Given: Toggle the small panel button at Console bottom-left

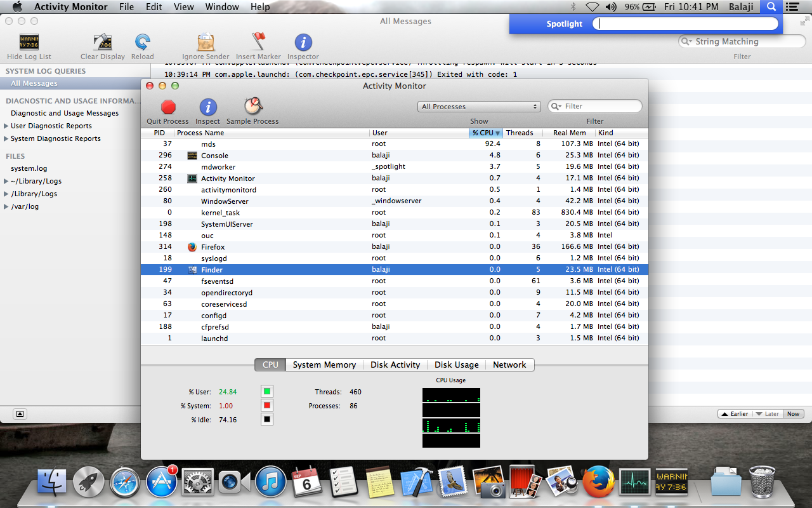Looking at the screenshot, I should [20, 414].
